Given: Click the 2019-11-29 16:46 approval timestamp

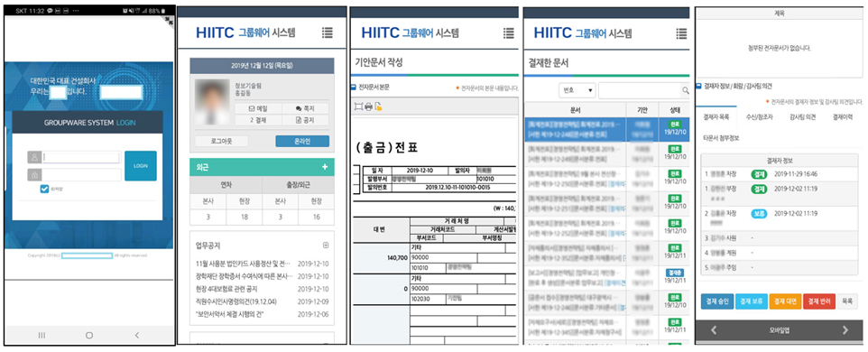Looking at the screenshot, I should [796, 174].
